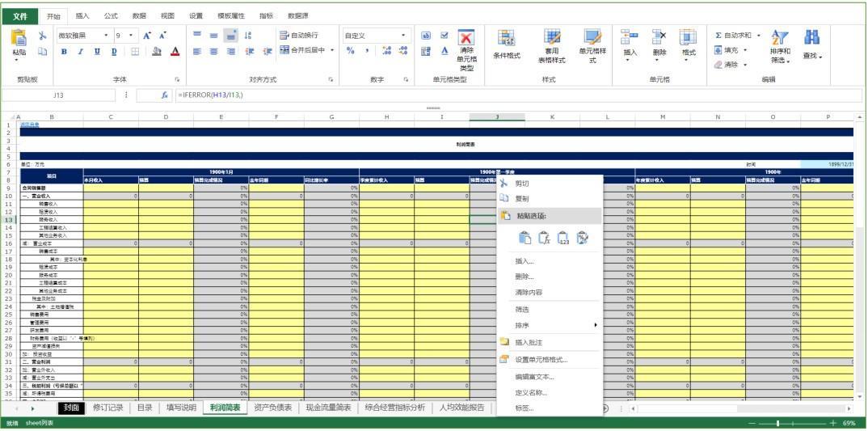Viewport: 868px width, 431px height.
Task: Click the Sort and Filter icon
Action: 780,38
